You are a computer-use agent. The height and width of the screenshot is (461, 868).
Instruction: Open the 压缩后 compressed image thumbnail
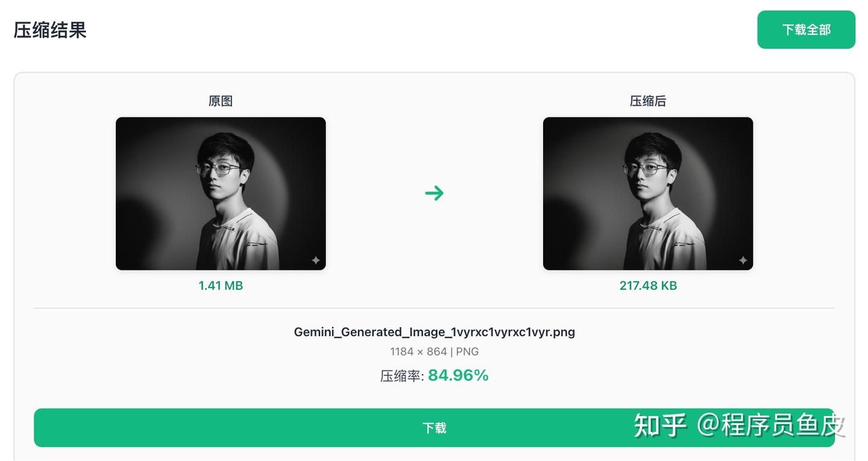648,193
